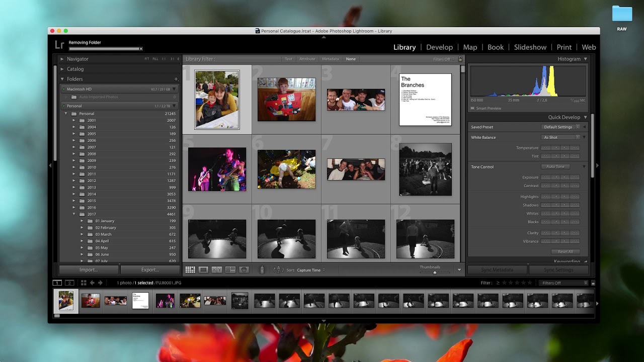
Task: Set Navigator zoom to FIT
Action: tap(147, 59)
